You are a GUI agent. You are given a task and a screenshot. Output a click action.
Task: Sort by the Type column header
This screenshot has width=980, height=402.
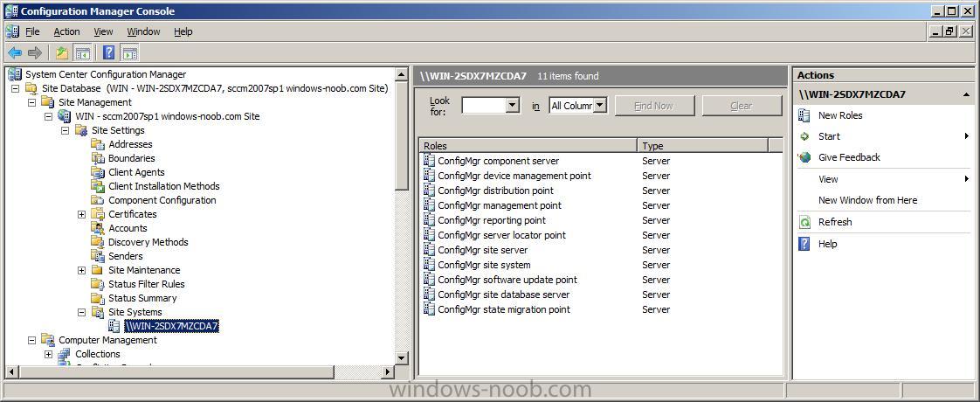[702, 146]
